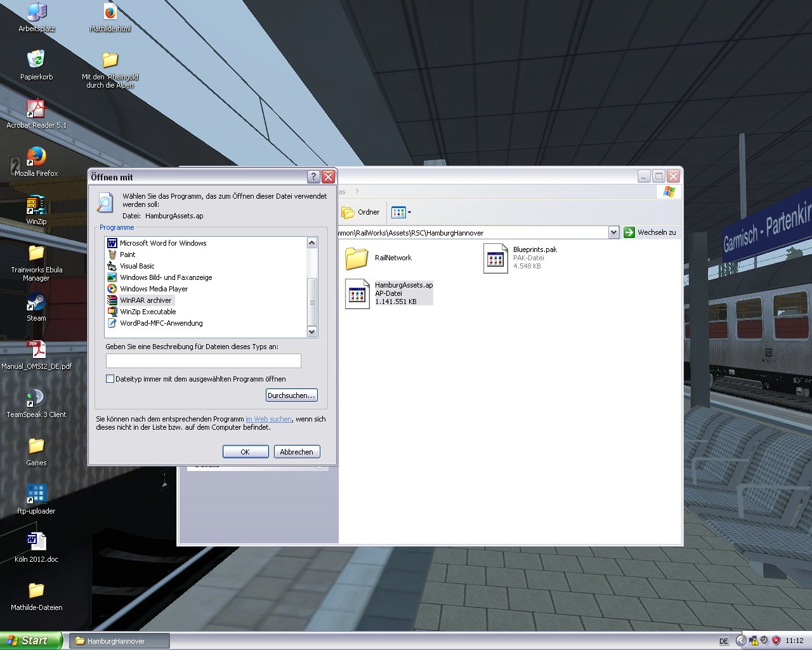Select the Games folder on desktop

(x=37, y=452)
